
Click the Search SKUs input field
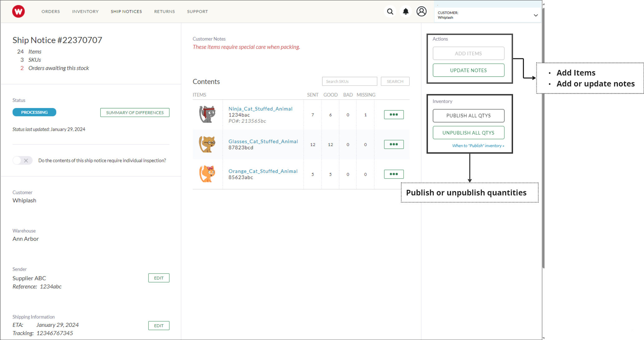(x=349, y=81)
